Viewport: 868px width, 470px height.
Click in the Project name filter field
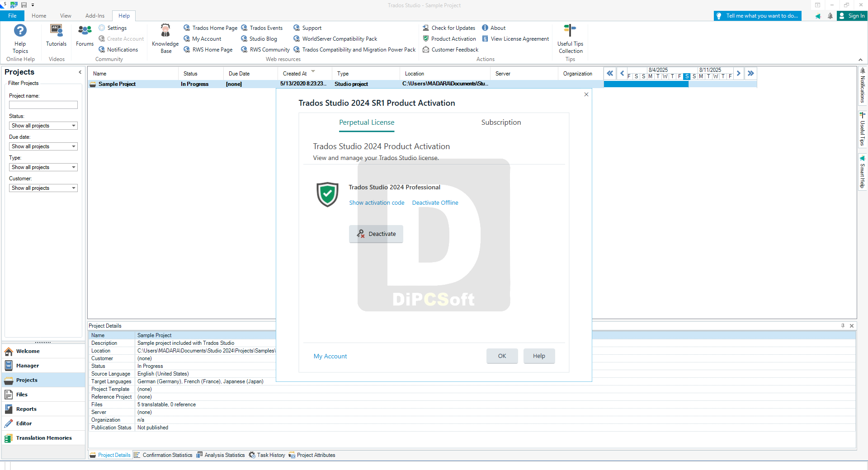pos(43,105)
